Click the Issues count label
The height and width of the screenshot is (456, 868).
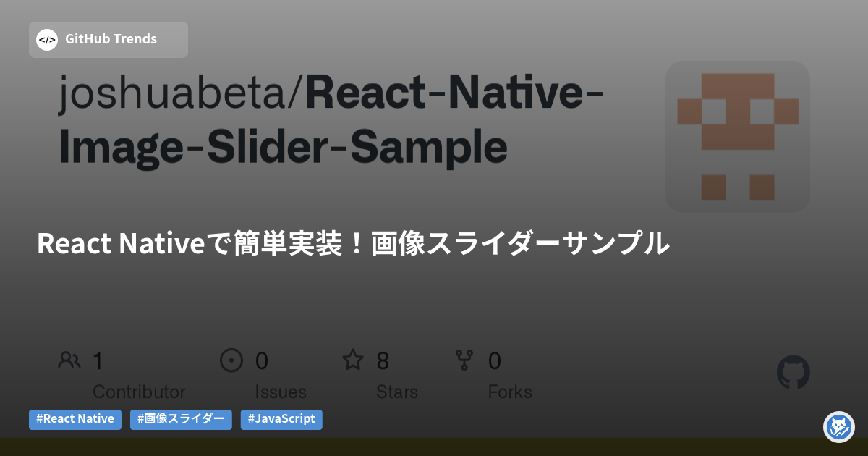coord(281,392)
